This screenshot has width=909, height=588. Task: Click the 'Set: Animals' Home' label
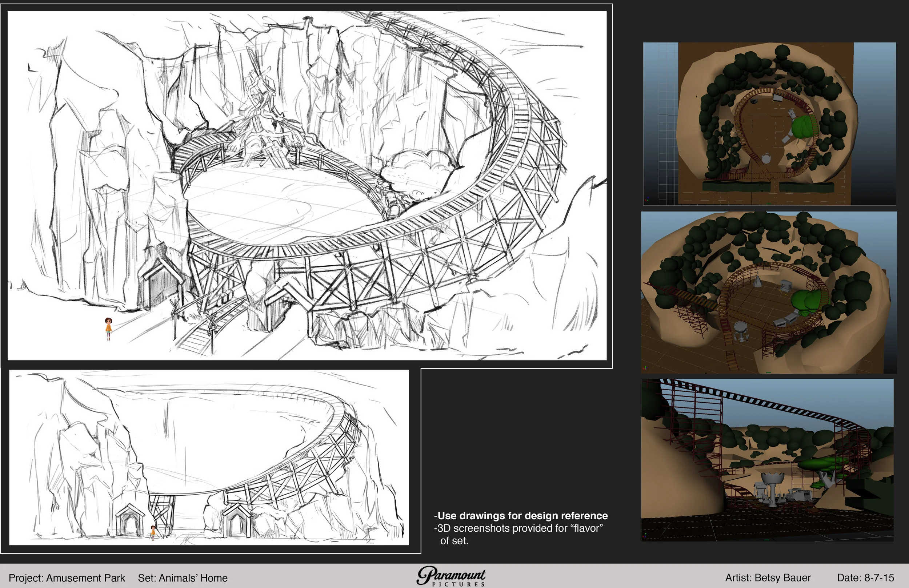[x=183, y=578]
